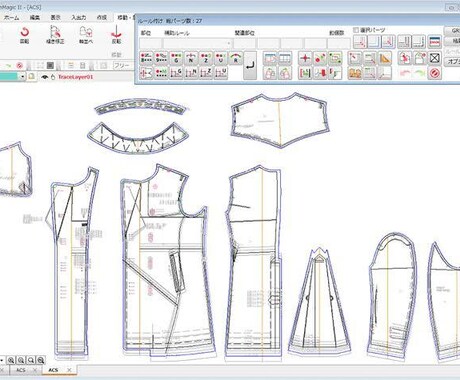Click the GR button at the top right of the dialog
Image resolution: width=460 pixels, height=380 pixels.
point(453,30)
